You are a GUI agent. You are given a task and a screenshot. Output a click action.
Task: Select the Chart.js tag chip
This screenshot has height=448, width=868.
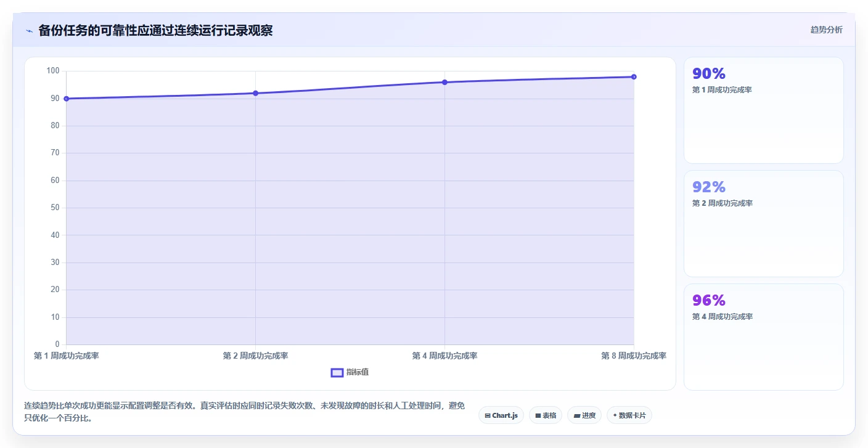pyautogui.click(x=501, y=415)
